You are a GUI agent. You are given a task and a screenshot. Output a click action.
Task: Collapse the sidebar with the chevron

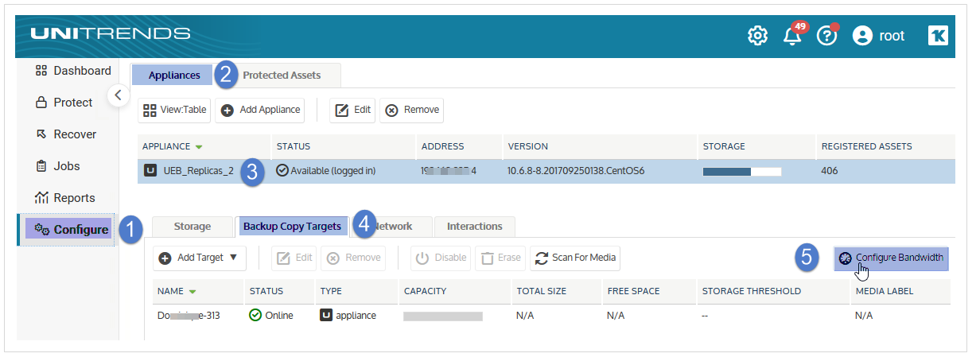point(117,95)
